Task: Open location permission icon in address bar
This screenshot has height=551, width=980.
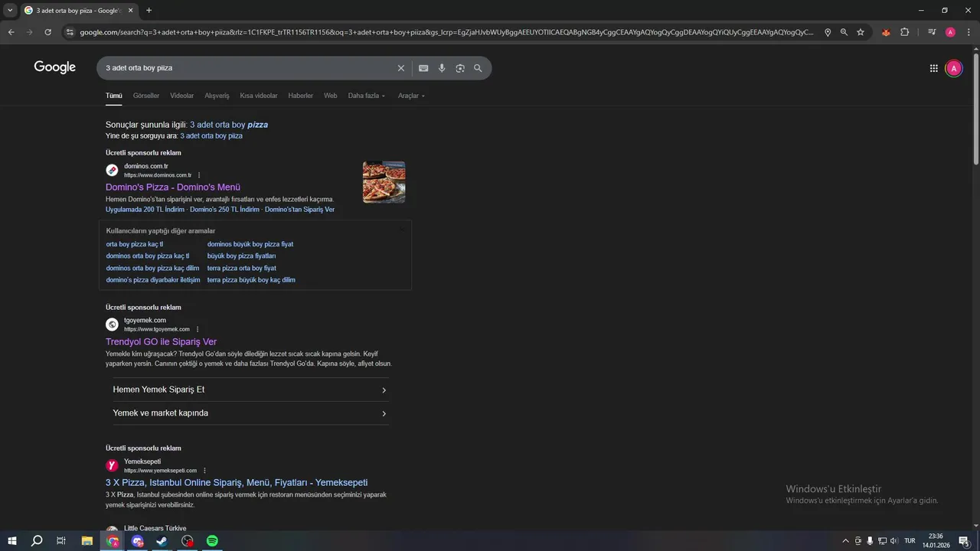Action: [x=828, y=32]
